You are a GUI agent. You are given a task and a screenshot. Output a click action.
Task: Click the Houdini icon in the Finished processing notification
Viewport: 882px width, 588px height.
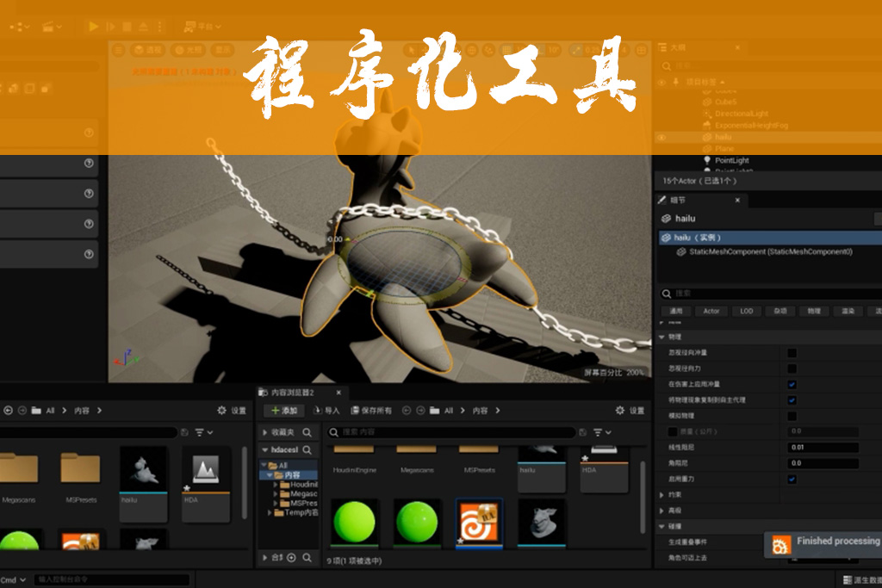click(780, 545)
